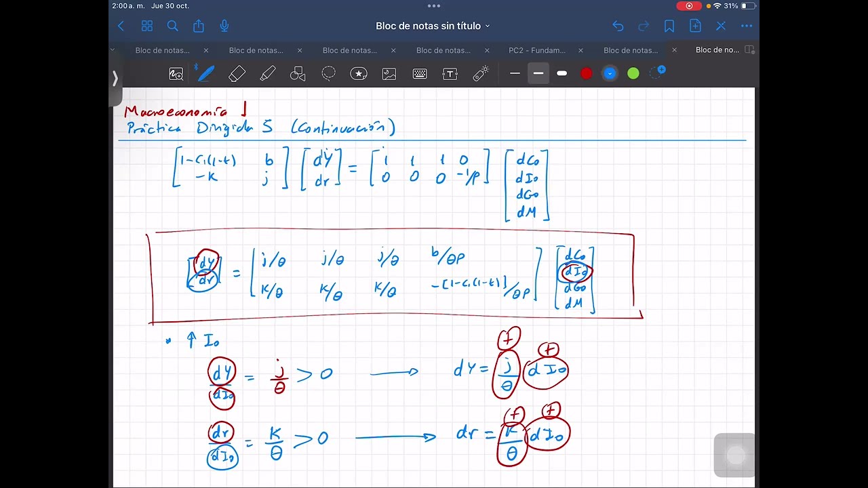868x488 pixels.
Task: Open the page thumbnails grid view
Action: pyautogui.click(x=146, y=26)
